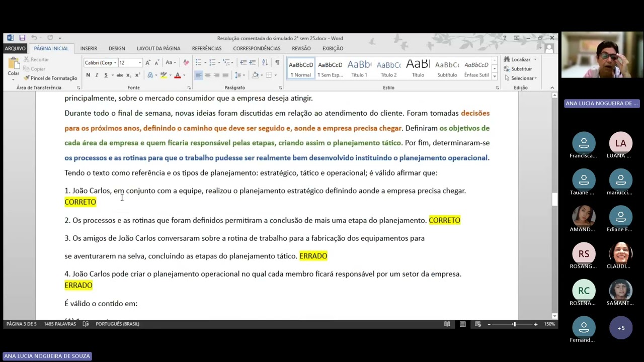Clear all formatting with the eraser icon
The image size is (644, 362).
pos(186,63)
